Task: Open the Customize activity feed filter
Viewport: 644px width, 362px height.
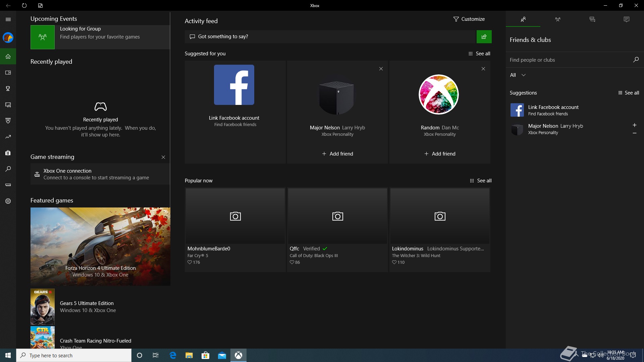Action: pyautogui.click(x=469, y=19)
